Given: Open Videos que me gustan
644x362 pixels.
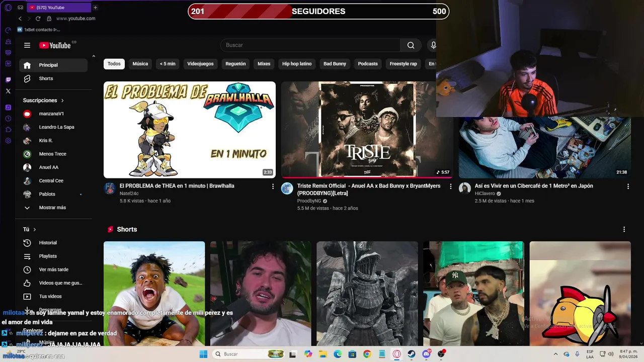Looking at the screenshot, I should pos(53,283).
